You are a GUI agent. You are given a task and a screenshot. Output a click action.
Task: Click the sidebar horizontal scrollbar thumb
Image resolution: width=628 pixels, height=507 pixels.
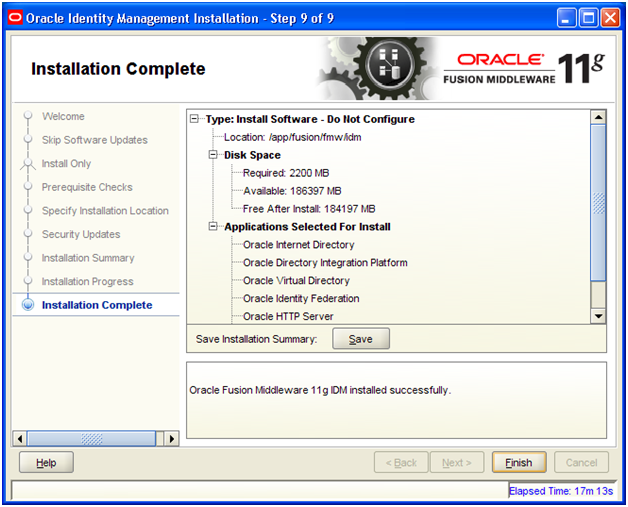pos(91,439)
